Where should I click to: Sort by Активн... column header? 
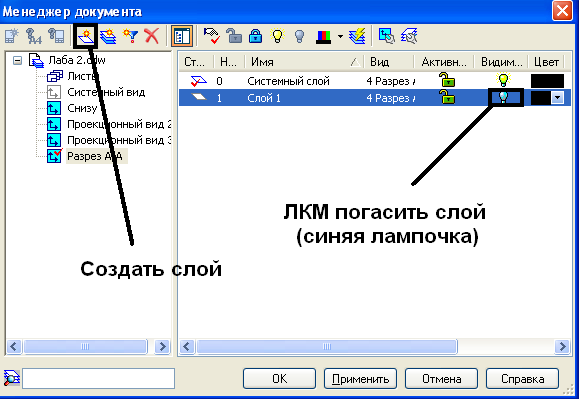[444, 62]
